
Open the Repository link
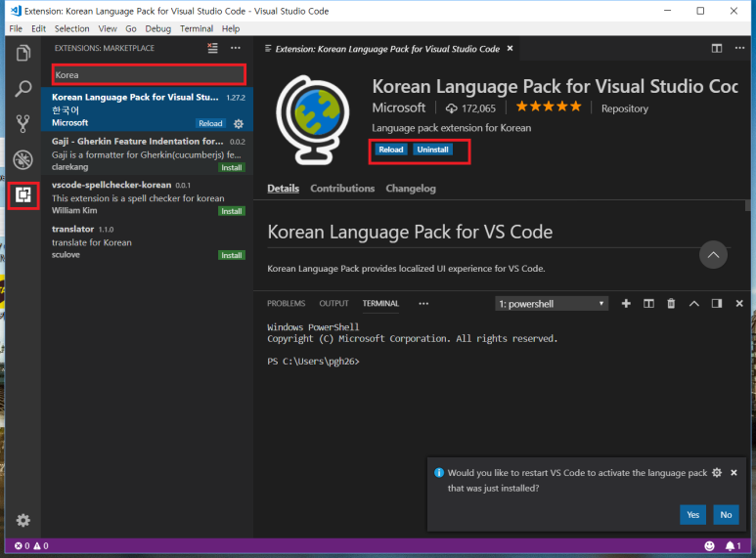click(x=624, y=108)
